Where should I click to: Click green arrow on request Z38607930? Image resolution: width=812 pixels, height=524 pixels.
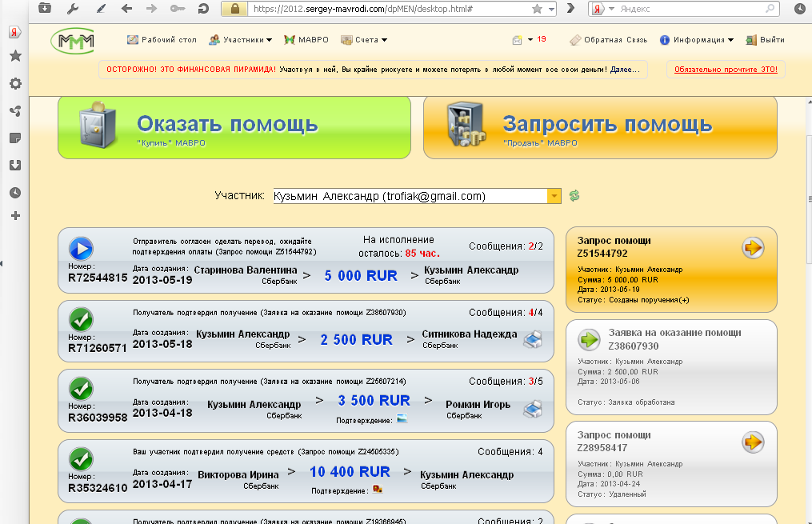(589, 340)
